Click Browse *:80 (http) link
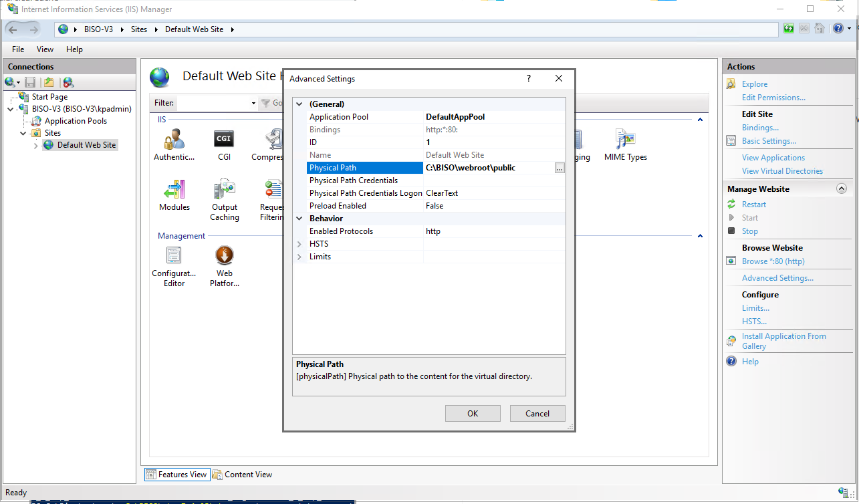The height and width of the screenshot is (504, 859). pyautogui.click(x=773, y=261)
